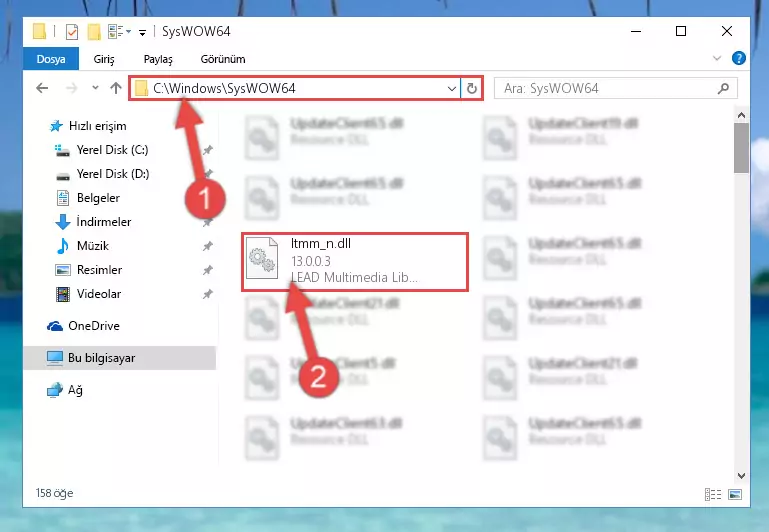Select Bu bilgisayar in navigation pane
The height and width of the screenshot is (532, 769).
[119, 358]
